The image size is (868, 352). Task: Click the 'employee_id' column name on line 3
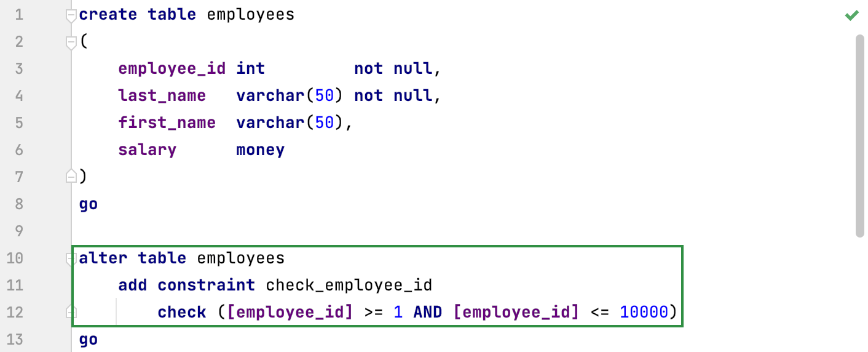tap(172, 68)
